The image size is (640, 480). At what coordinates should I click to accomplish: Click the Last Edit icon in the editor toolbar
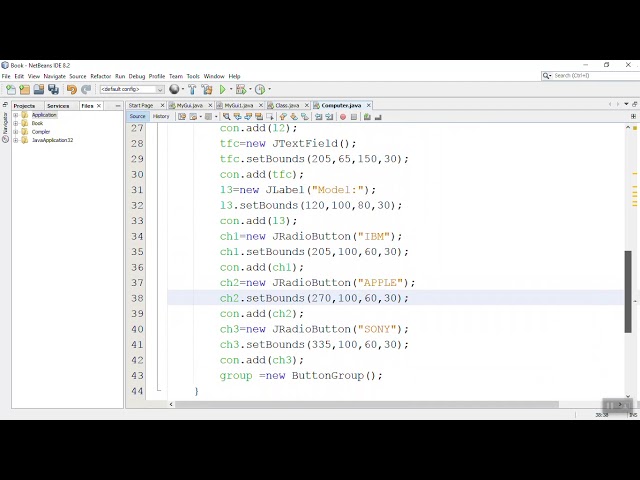pos(182,117)
